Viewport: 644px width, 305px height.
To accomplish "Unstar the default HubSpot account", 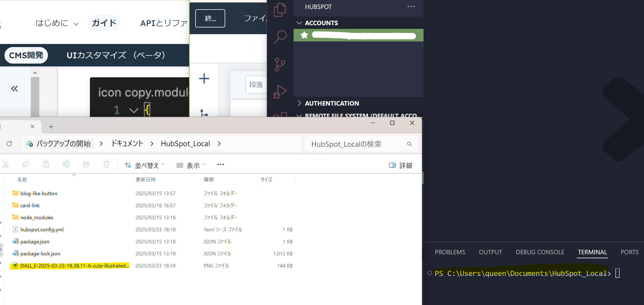I will click(304, 35).
